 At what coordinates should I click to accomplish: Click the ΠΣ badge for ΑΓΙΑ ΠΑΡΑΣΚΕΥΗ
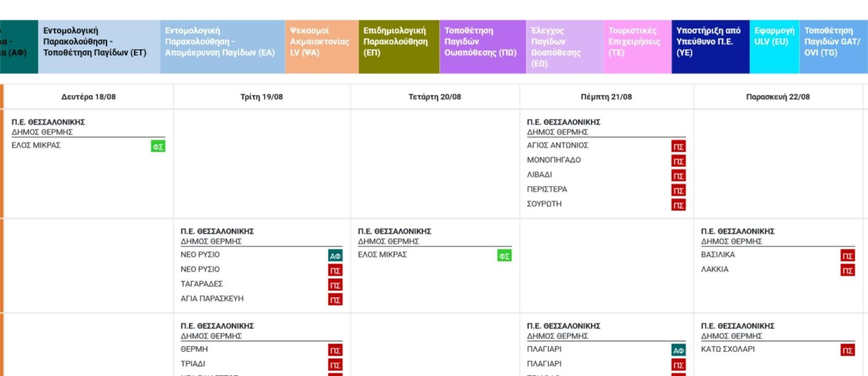click(x=335, y=300)
